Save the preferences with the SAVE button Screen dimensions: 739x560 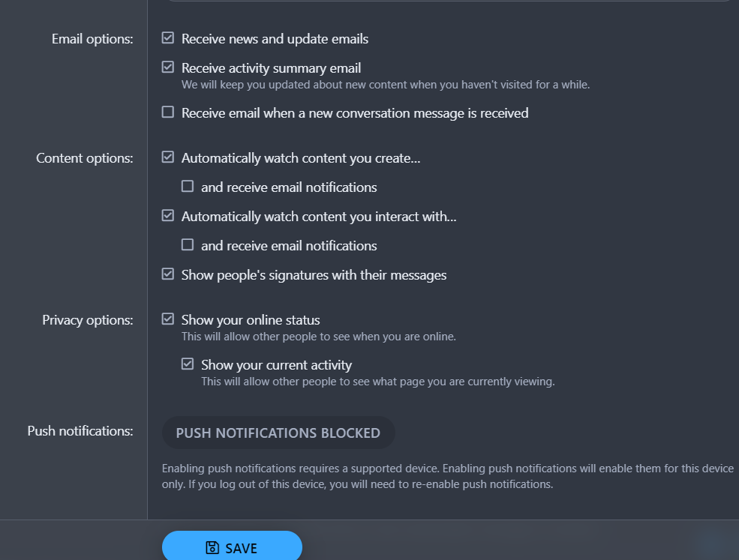pos(232,547)
